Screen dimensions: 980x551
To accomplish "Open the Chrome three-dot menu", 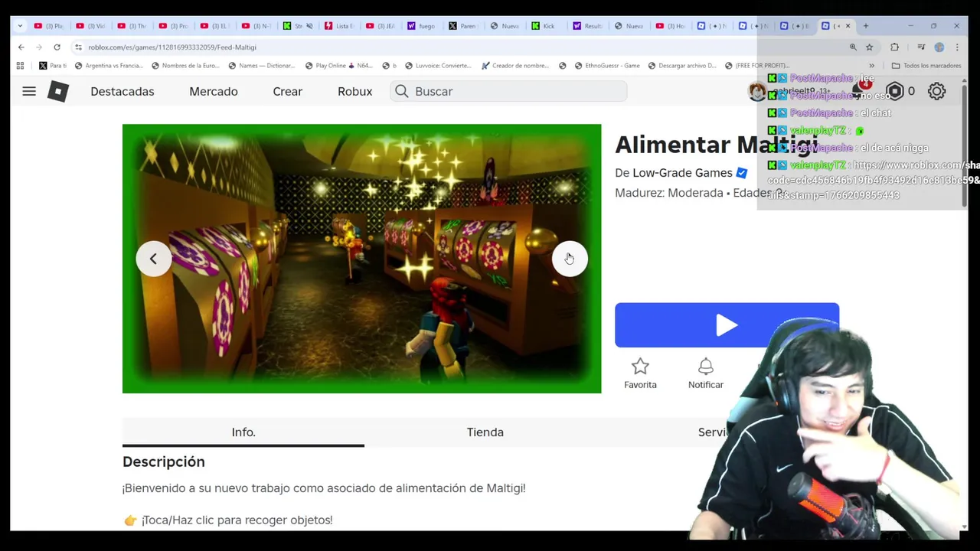I will (957, 47).
